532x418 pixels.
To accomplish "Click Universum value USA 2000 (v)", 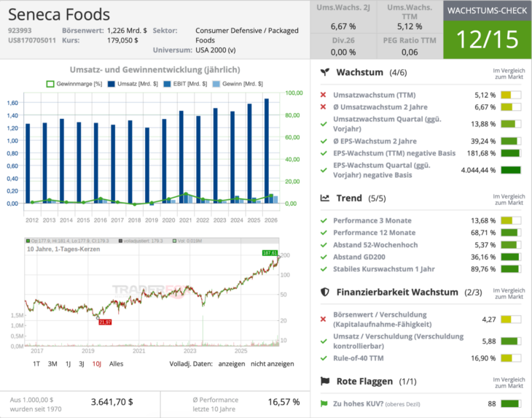I will [216, 50].
